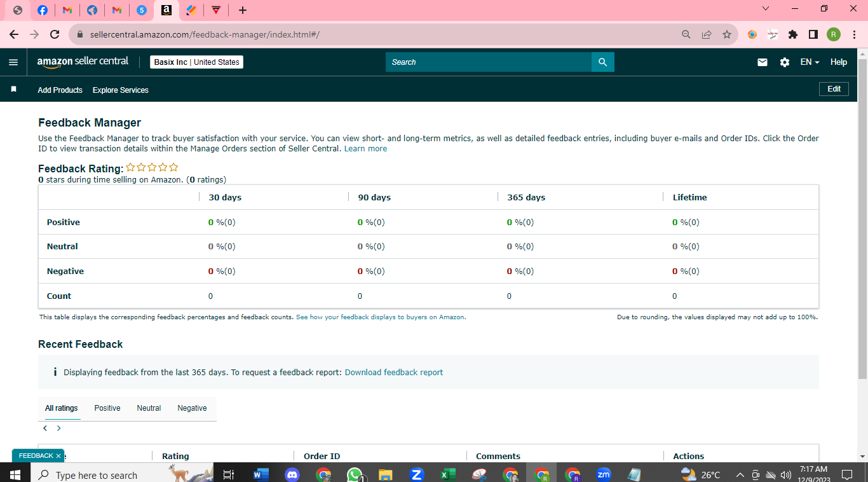
Task: Show hidden system tray icons
Action: click(x=740, y=474)
